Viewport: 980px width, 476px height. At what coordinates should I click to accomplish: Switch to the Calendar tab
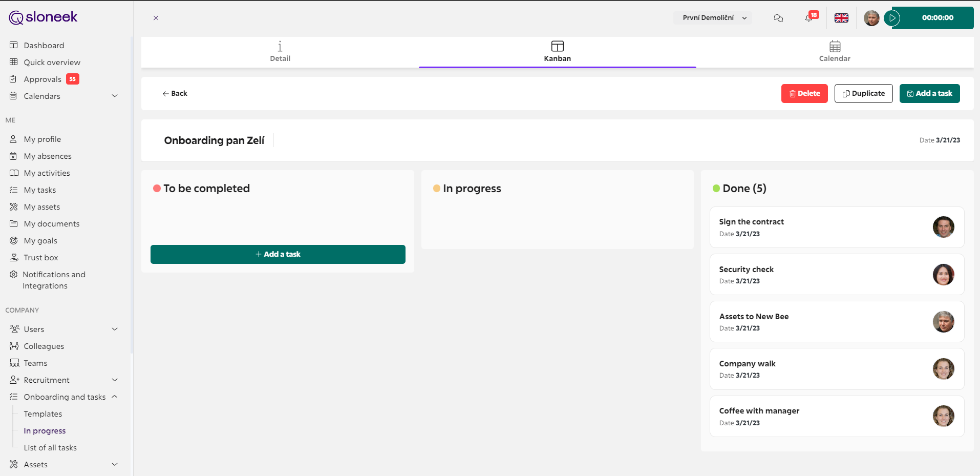tap(835, 52)
